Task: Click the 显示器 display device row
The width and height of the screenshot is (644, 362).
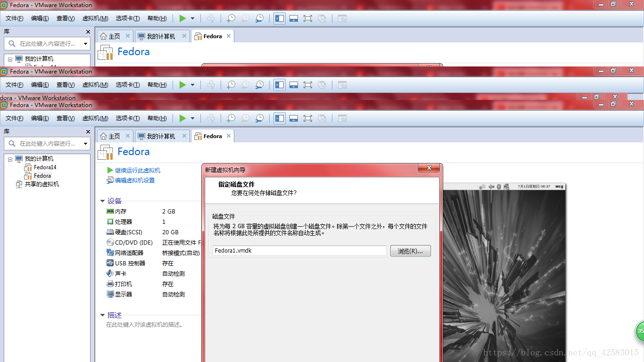Action: point(154,295)
